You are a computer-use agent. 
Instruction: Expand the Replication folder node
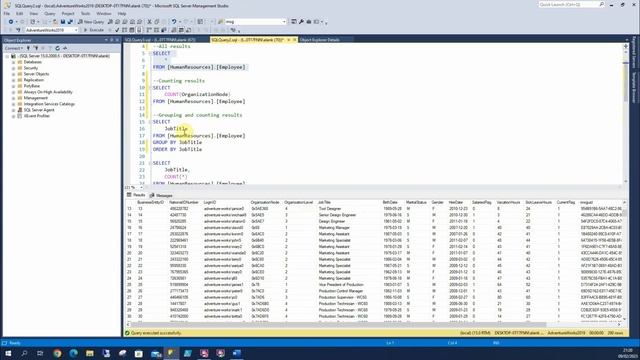[x=13, y=80]
